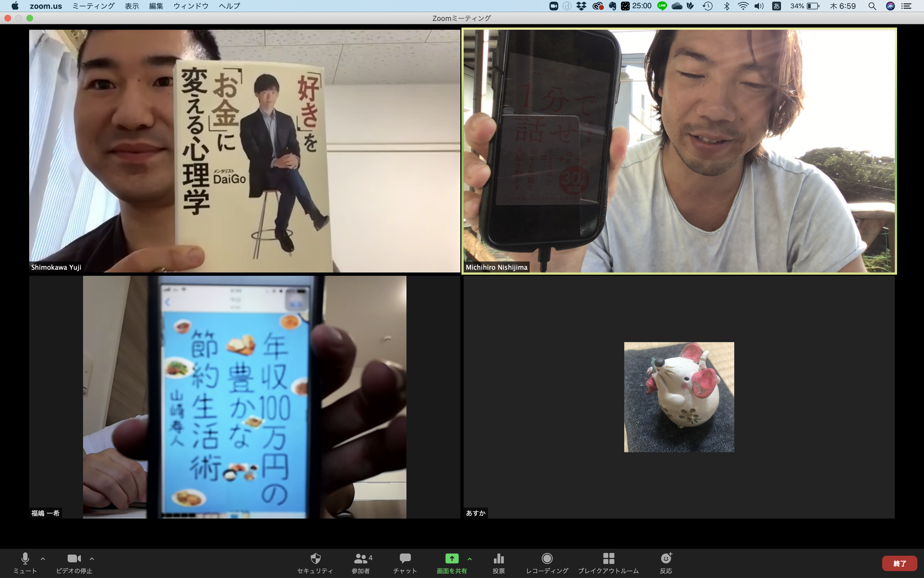Select あすか profile picture tile
924x578 pixels.
coord(679,397)
